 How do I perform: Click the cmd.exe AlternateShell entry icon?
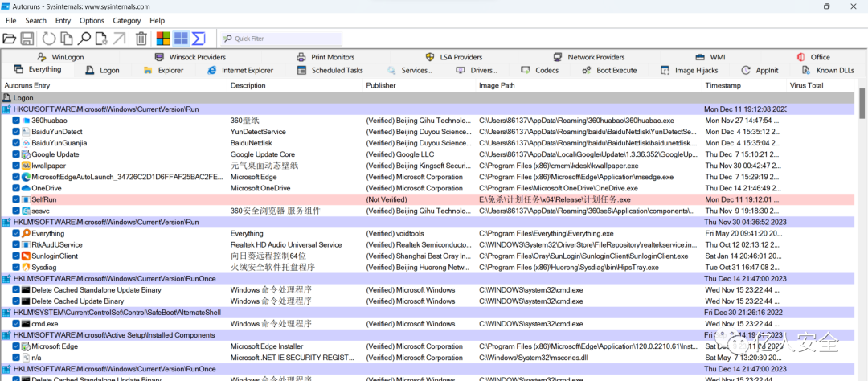click(x=26, y=324)
